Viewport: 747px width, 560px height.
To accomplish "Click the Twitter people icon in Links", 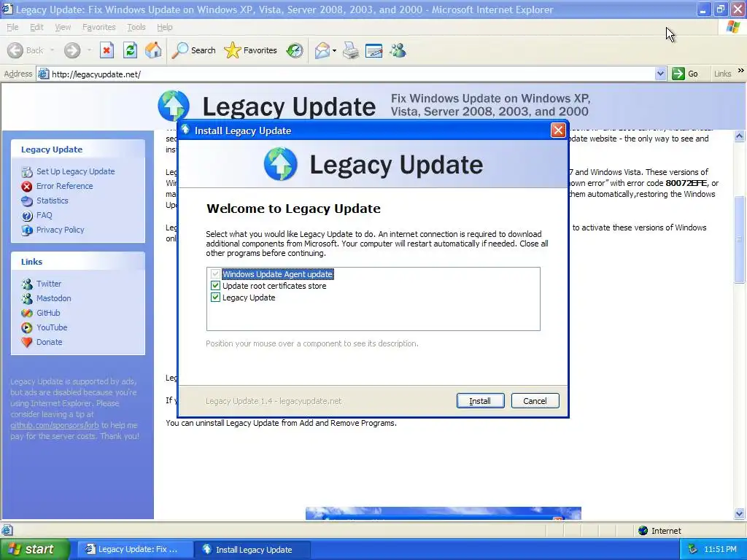I will [x=27, y=284].
